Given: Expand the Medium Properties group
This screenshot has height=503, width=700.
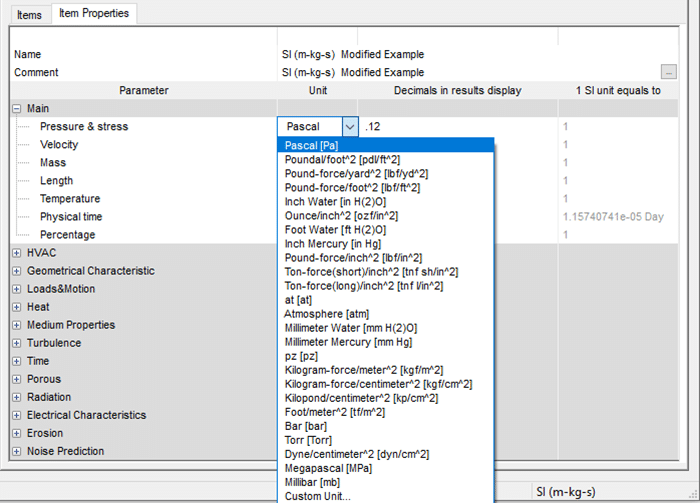Looking at the screenshot, I should pos(17,325).
